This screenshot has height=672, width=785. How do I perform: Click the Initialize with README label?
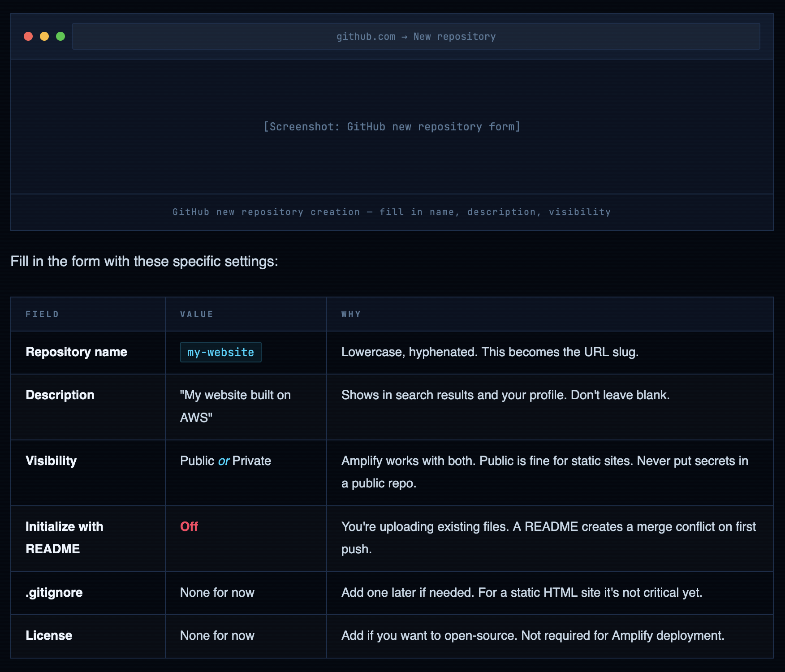64,538
